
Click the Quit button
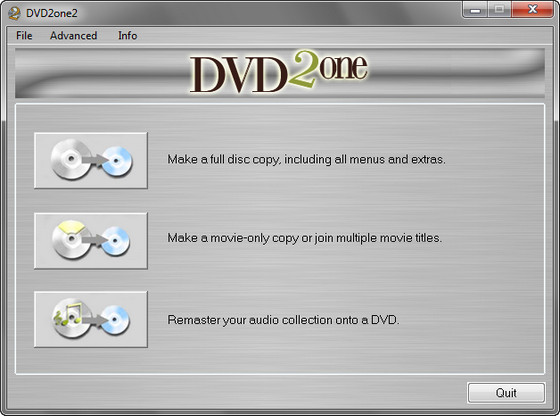tap(506, 393)
